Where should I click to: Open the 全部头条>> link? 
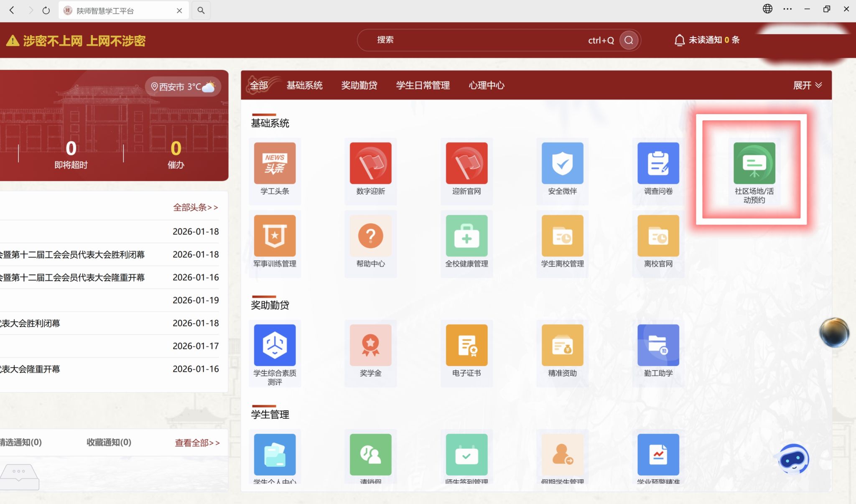[196, 207]
